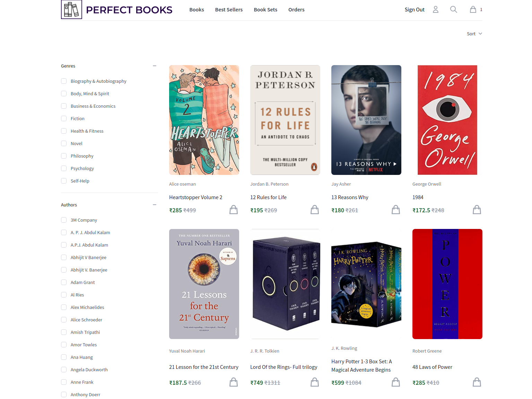Check the Fiction genre filter
This screenshot has height=399, width=532.
tap(64, 118)
